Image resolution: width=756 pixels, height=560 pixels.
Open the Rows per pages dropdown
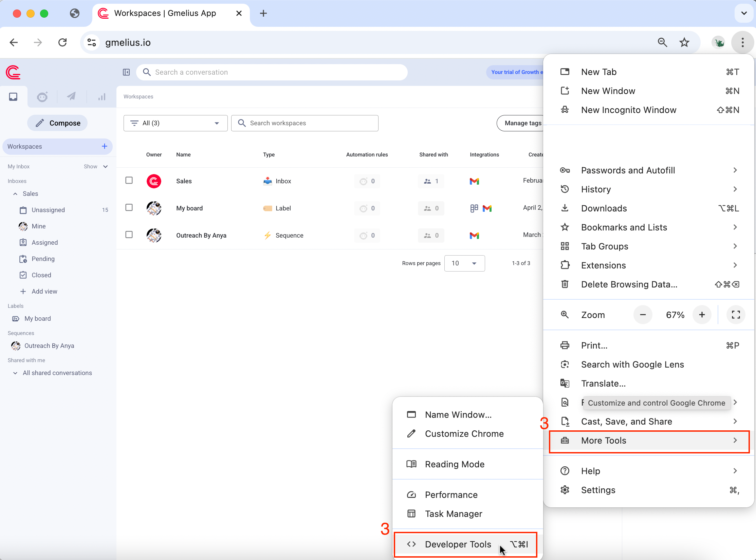pyautogui.click(x=464, y=263)
